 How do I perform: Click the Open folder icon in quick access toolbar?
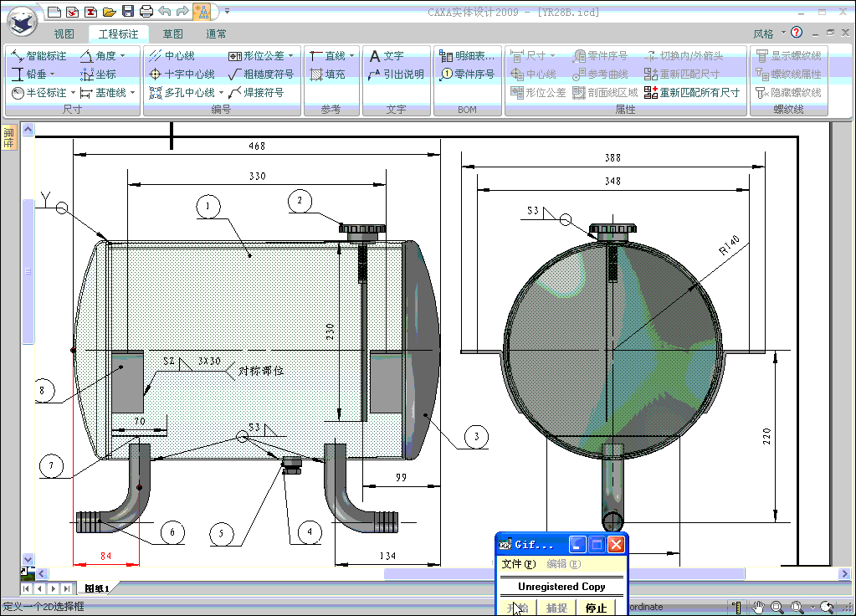point(109,12)
